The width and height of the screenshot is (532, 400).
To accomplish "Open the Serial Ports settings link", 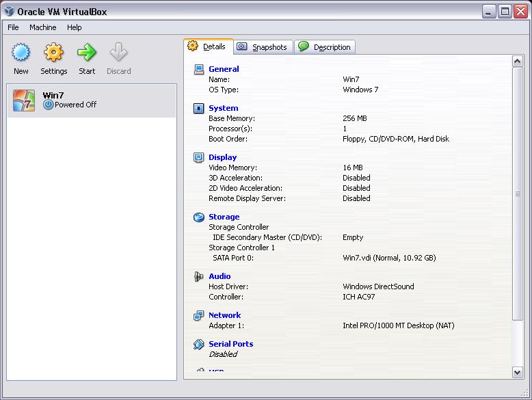I will point(230,344).
